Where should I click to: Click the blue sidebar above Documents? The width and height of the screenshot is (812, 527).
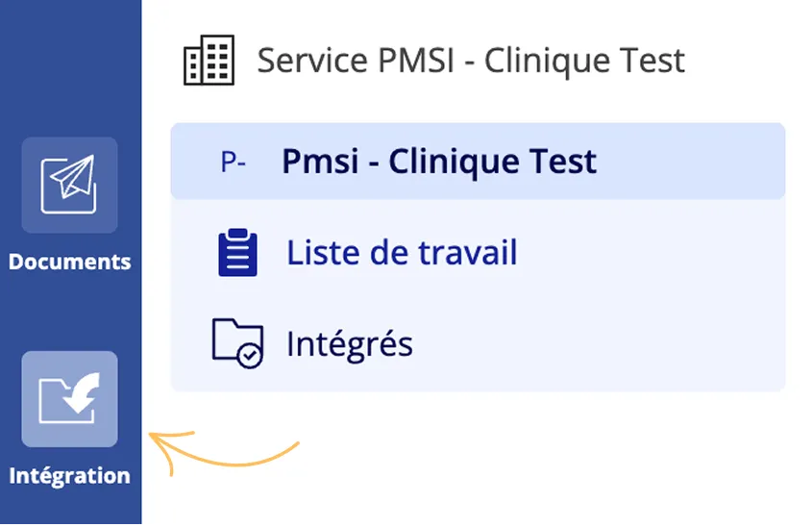tap(70, 67)
